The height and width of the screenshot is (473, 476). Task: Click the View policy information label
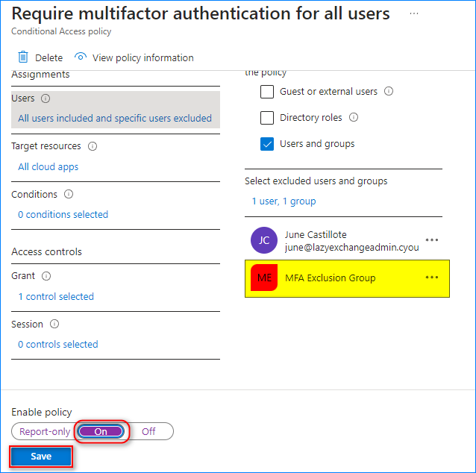(x=143, y=57)
